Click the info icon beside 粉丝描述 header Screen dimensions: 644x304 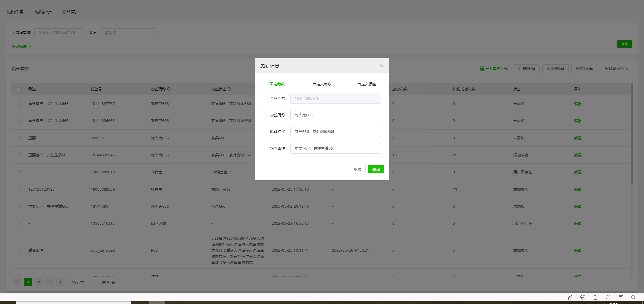[229, 89]
